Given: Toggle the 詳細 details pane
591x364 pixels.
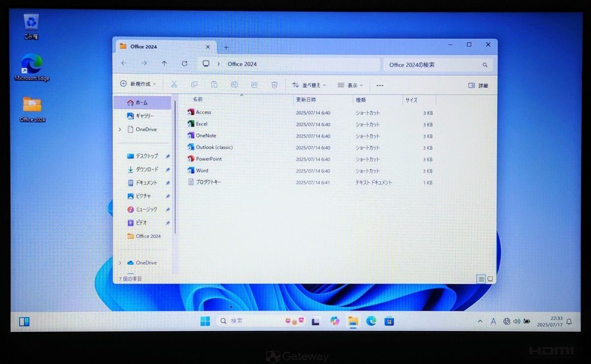Looking at the screenshot, I should click(x=476, y=85).
